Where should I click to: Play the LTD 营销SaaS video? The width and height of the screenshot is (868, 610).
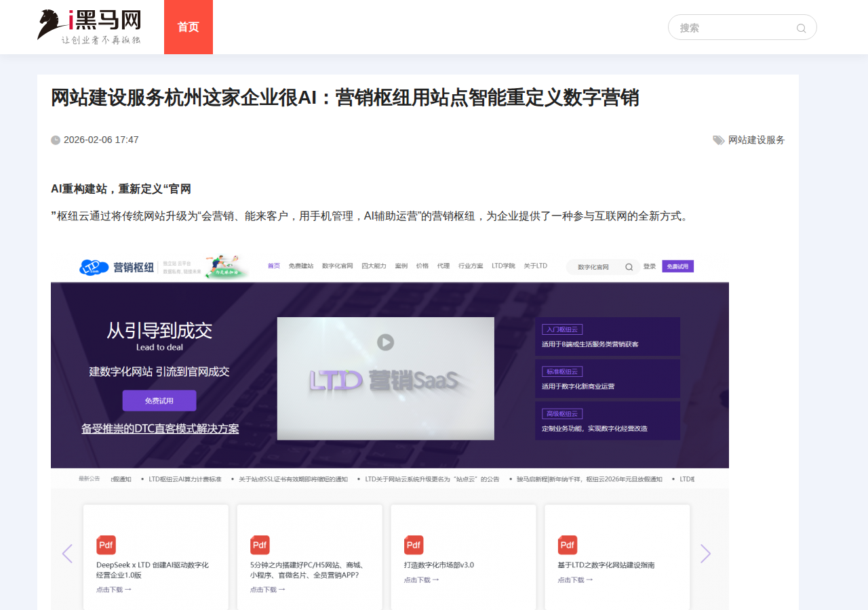[x=386, y=343]
